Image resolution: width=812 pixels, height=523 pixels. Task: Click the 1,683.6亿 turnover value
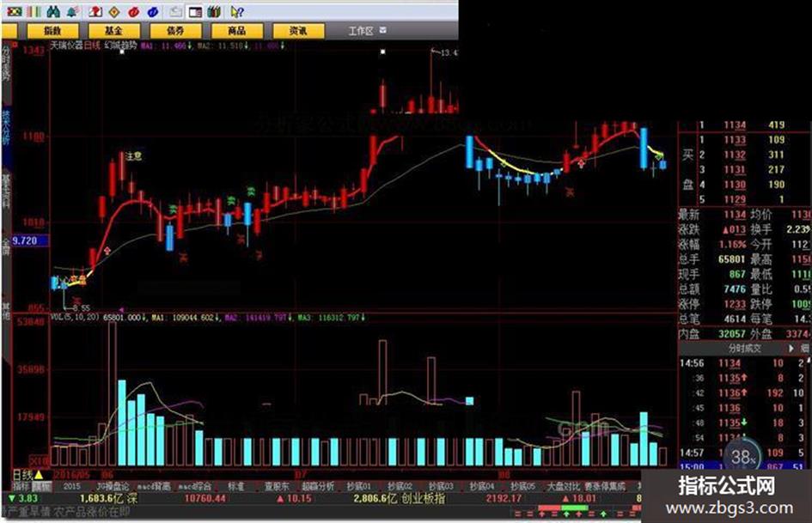coord(101,499)
